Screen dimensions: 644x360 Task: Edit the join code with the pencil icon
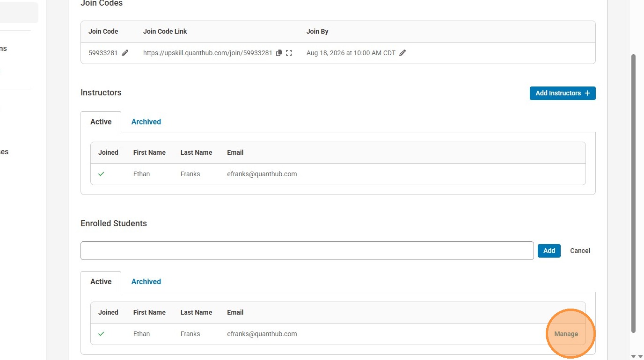click(x=125, y=53)
